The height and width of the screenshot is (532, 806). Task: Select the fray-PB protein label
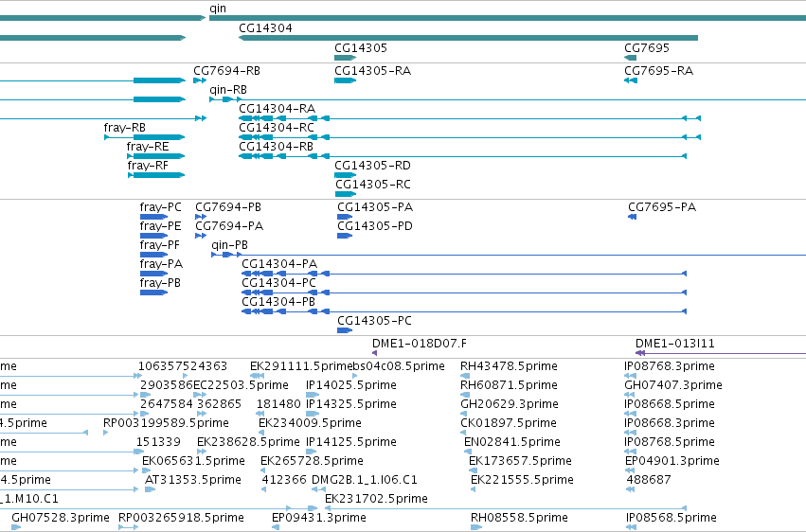[160, 283]
